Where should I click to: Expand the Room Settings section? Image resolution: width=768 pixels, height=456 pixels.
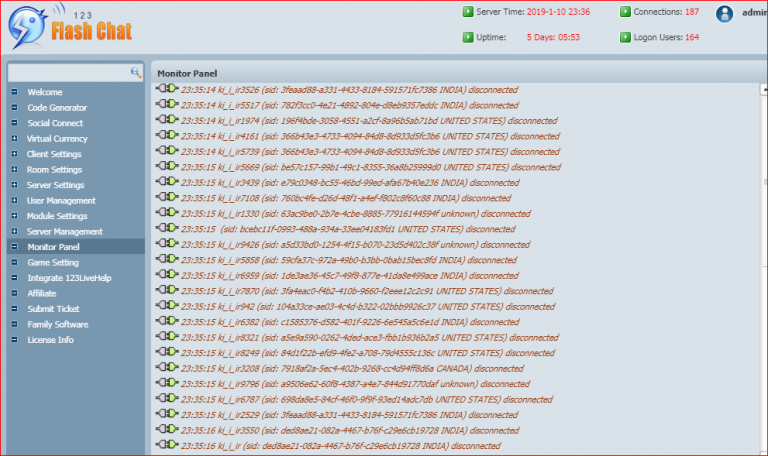pos(14,169)
